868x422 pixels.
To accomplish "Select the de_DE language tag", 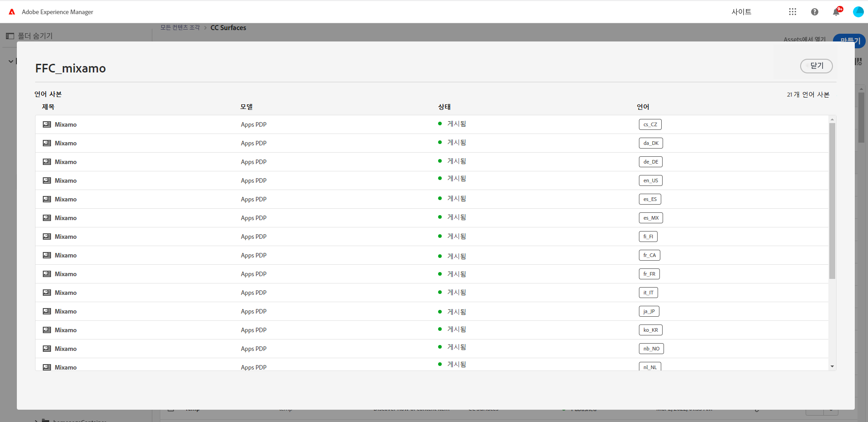I will pos(650,162).
